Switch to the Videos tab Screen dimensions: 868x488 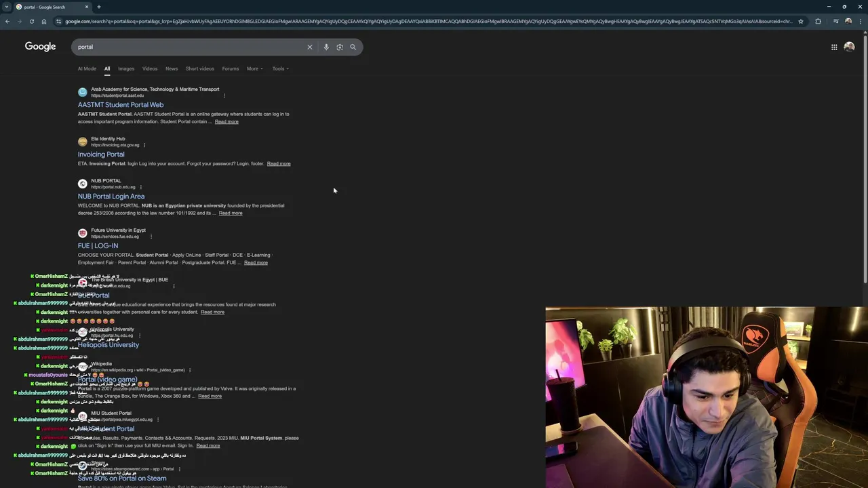(150, 68)
